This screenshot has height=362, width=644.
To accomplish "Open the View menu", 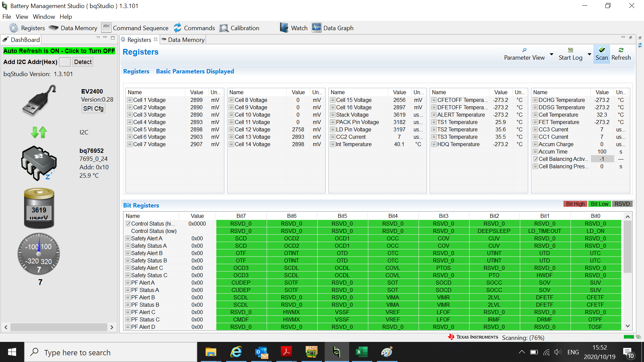I will 22,17.
